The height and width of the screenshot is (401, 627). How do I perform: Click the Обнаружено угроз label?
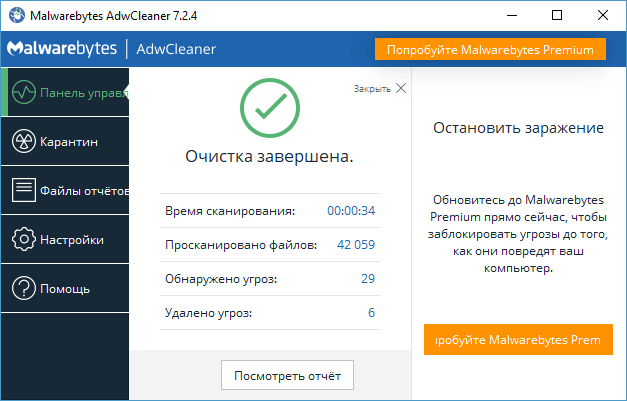pyautogui.click(x=221, y=279)
